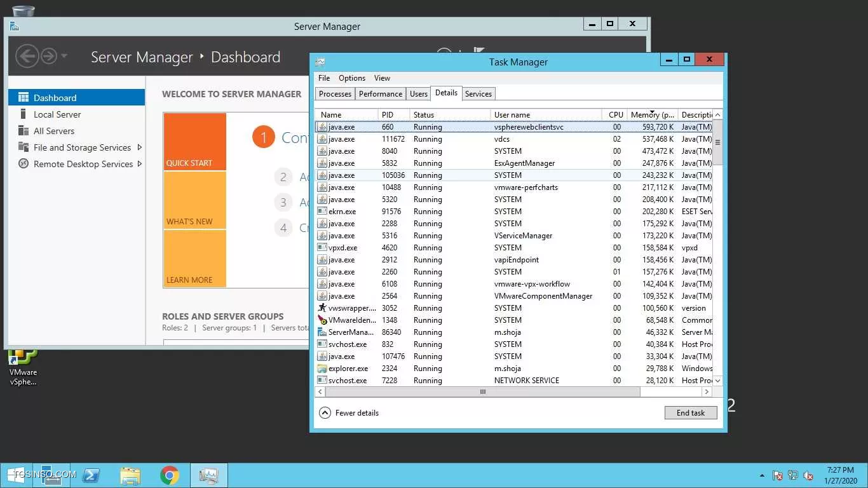Click memory value 593,720 K
Viewport: 868px width, 488px height.
coord(658,127)
